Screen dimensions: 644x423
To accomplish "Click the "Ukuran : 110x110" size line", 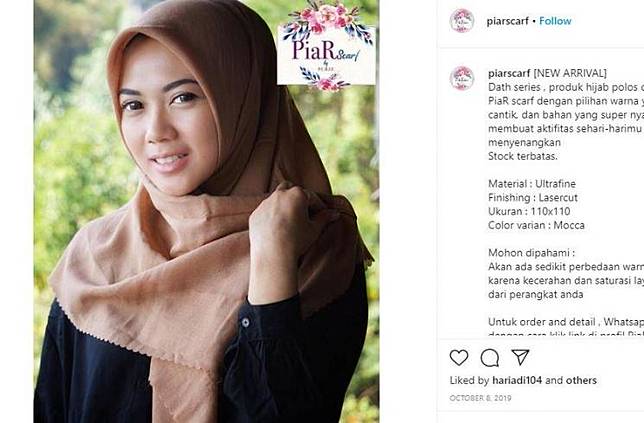I will 529,212.
